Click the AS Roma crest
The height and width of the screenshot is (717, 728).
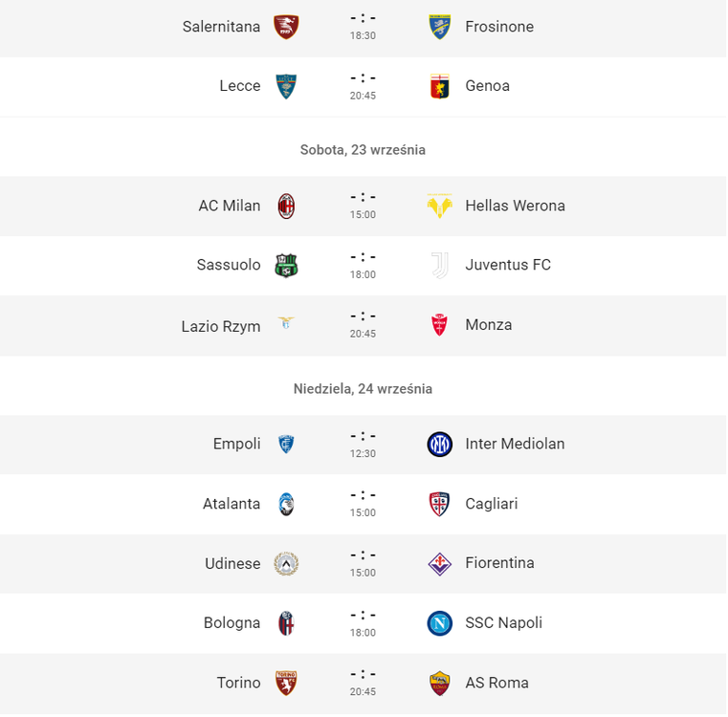(x=439, y=684)
